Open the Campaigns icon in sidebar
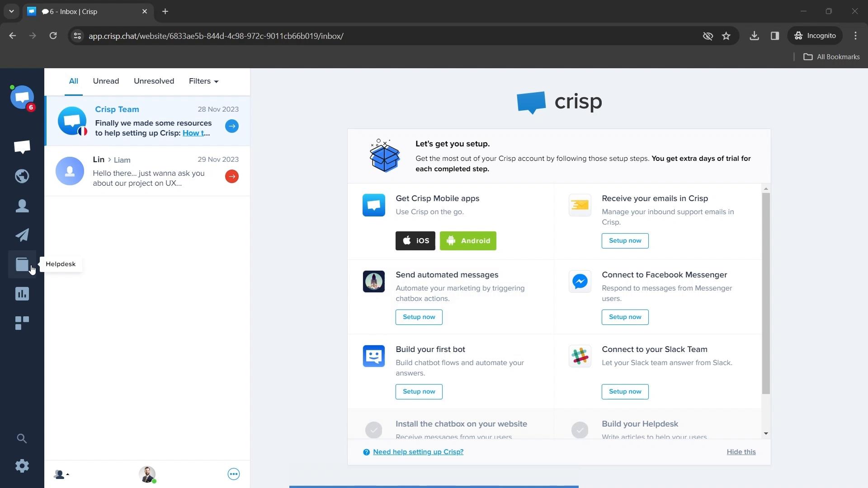868x488 pixels. point(22,234)
